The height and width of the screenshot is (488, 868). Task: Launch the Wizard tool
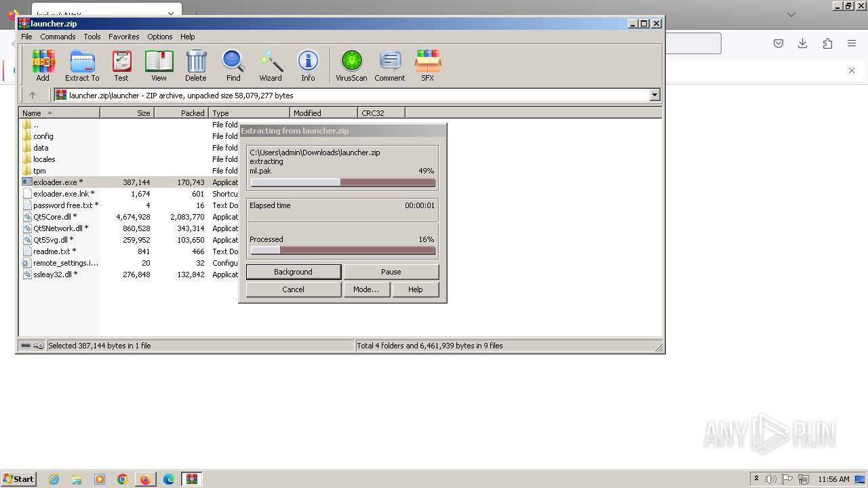(271, 66)
